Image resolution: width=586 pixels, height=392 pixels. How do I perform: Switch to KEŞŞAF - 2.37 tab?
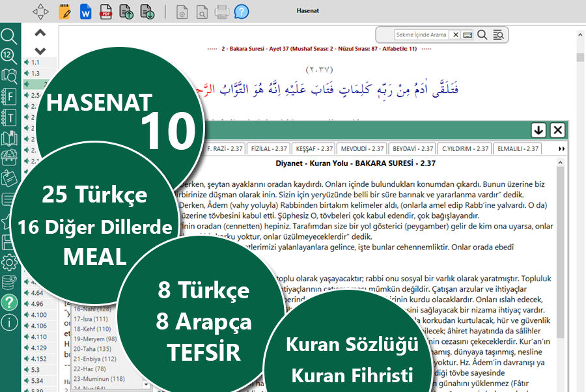pos(314,148)
